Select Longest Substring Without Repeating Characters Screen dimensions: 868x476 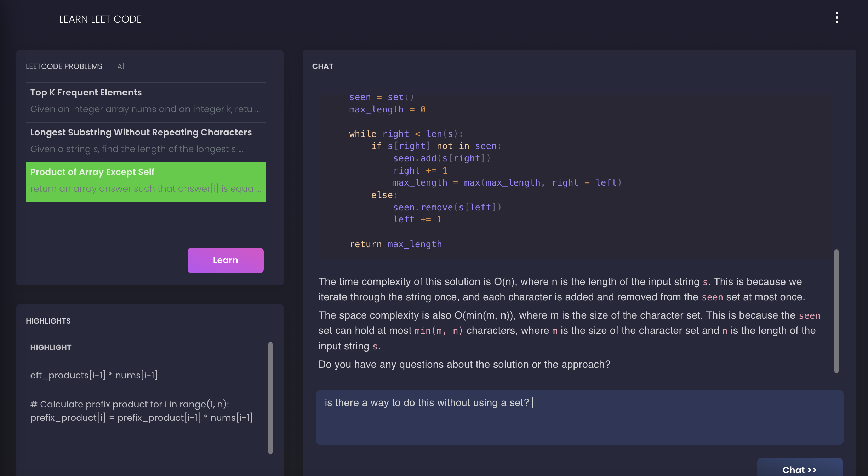coord(145,141)
